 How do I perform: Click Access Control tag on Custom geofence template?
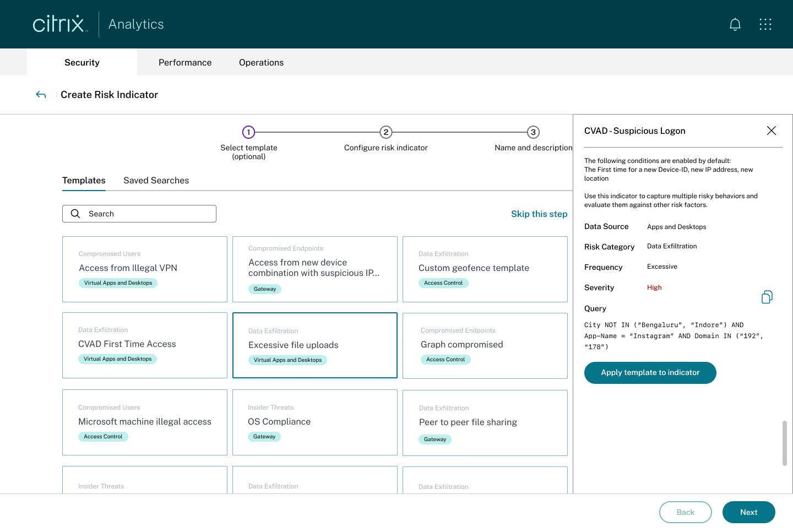(x=443, y=283)
